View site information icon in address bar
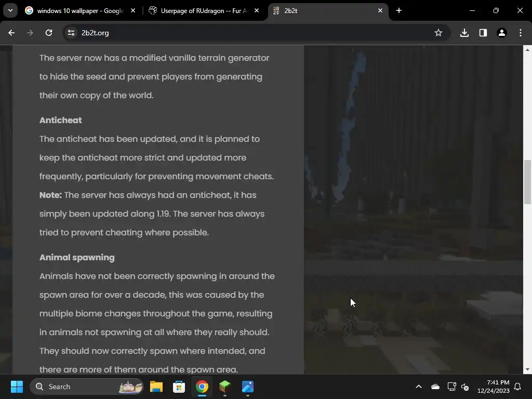Image resolution: width=532 pixels, height=399 pixels. (x=71, y=33)
